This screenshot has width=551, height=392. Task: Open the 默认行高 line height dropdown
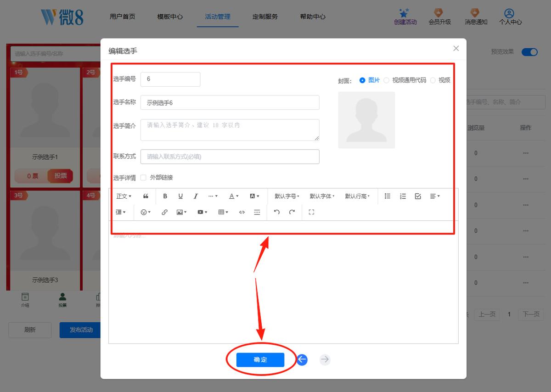(357, 196)
